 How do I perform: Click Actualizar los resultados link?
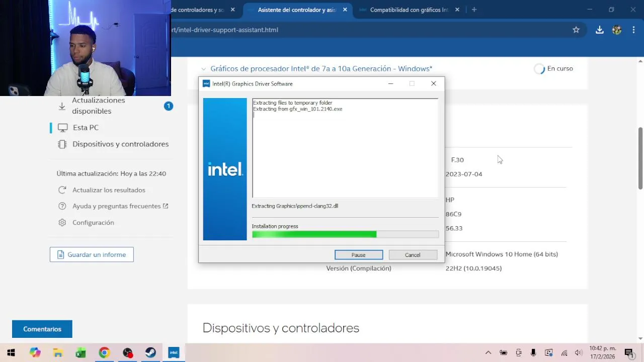[109, 190]
